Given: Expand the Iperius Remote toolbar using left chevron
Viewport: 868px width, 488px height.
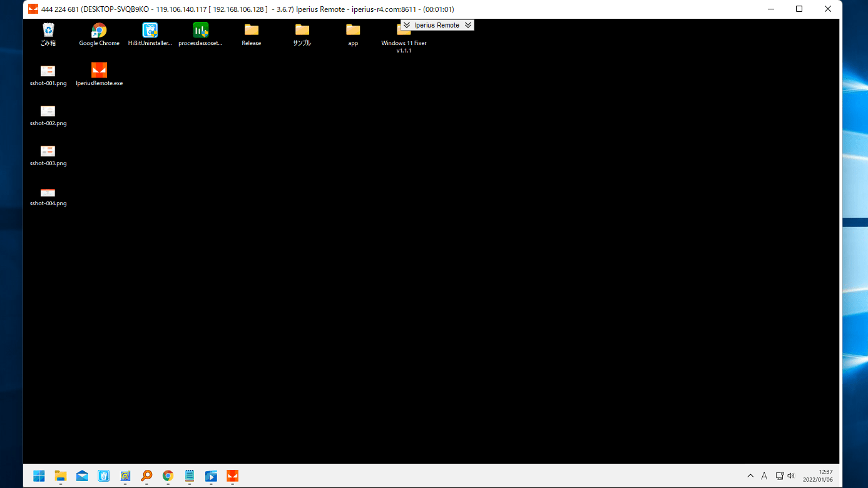Looking at the screenshot, I should pos(406,25).
